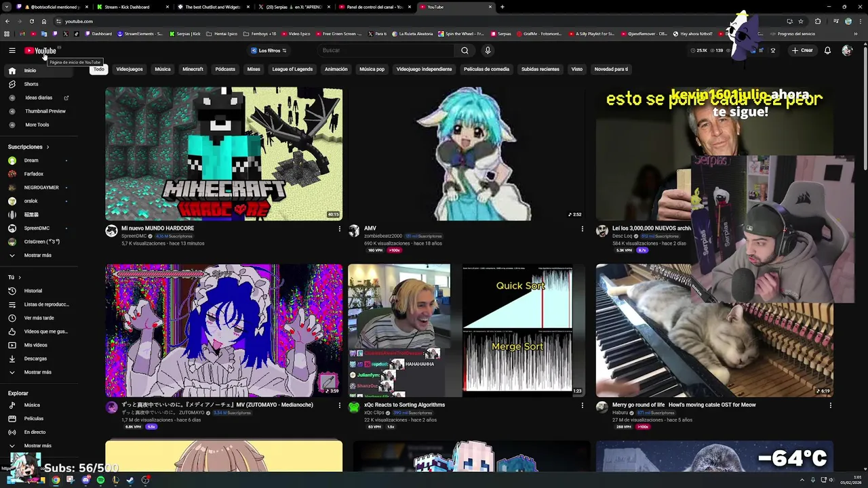Go to the YouTube home logo
Viewport: 868px width, 488px height.
click(40, 50)
